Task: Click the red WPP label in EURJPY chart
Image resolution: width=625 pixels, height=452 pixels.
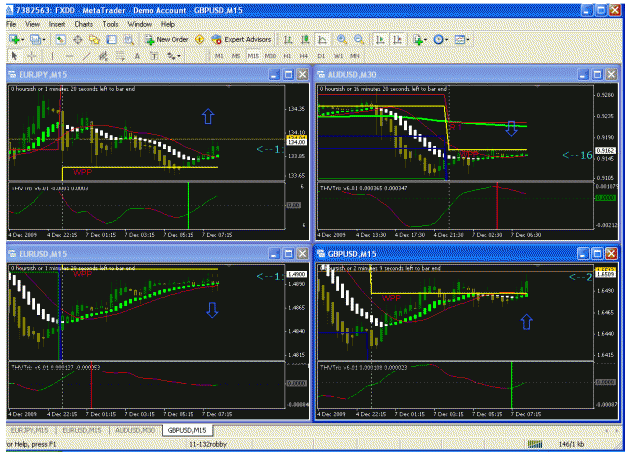Action: click(x=83, y=172)
